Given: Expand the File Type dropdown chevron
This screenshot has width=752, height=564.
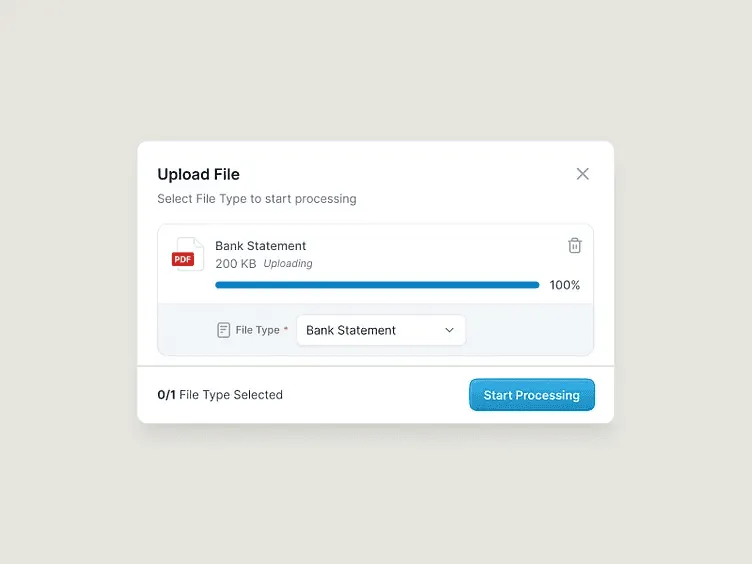Looking at the screenshot, I should pyautogui.click(x=449, y=330).
